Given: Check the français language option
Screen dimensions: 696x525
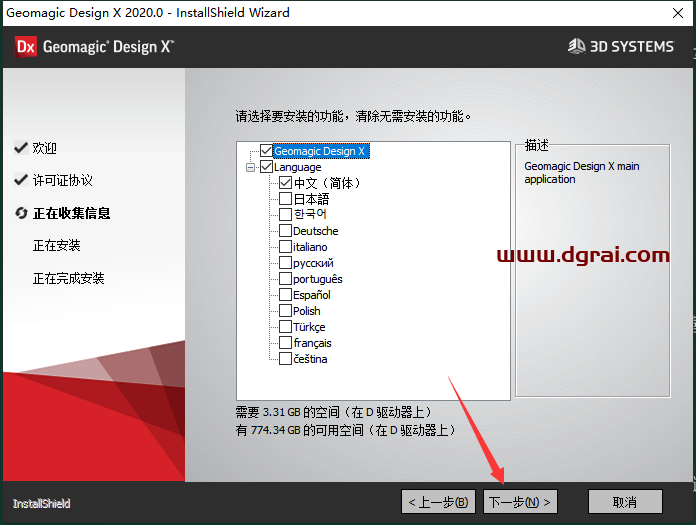Looking at the screenshot, I should (285, 343).
